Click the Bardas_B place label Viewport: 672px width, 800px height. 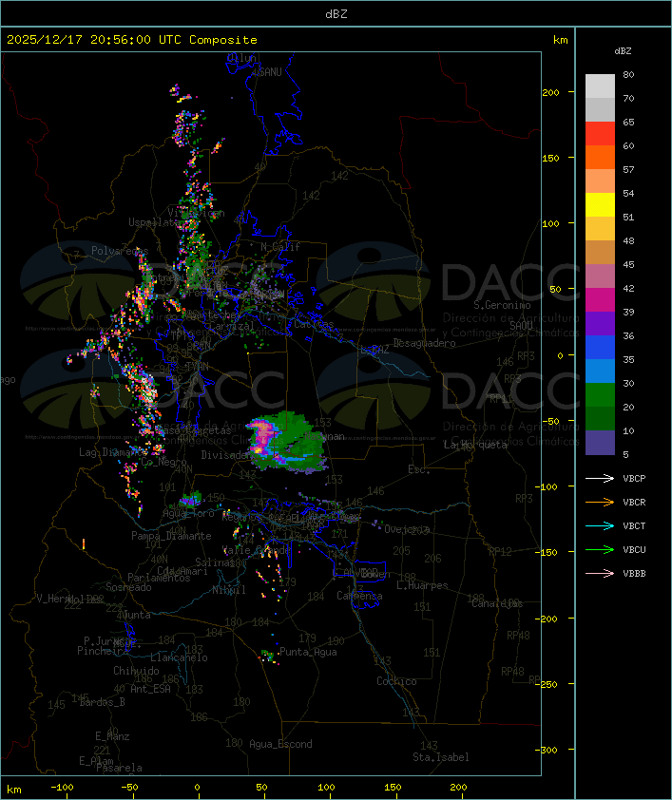102,702
